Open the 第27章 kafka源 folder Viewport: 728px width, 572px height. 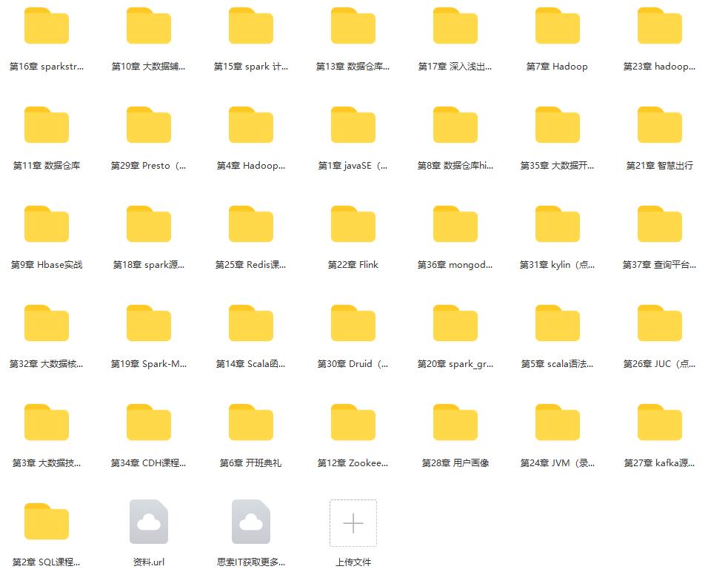pos(659,423)
